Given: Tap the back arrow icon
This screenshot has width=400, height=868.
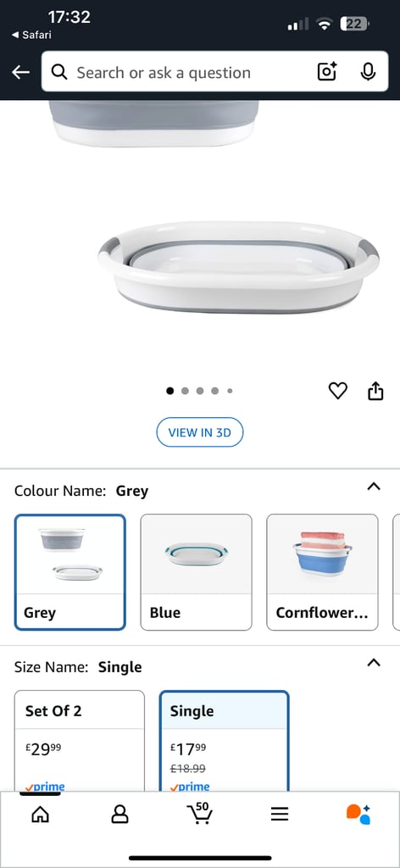Looking at the screenshot, I should pyautogui.click(x=20, y=72).
